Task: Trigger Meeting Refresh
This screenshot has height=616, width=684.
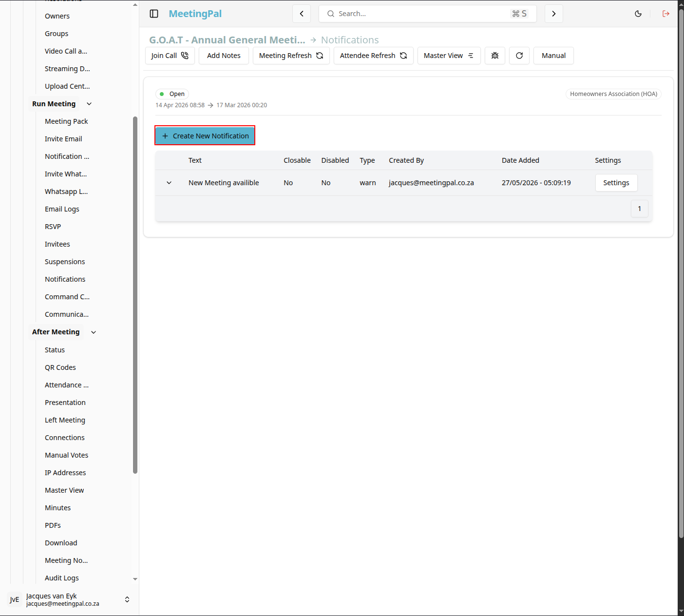Action: pyautogui.click(x=291, y=56)
